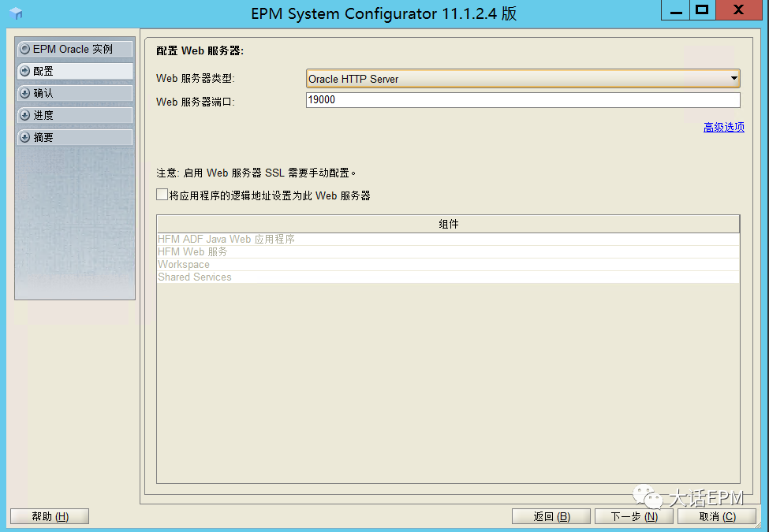
Task: Click the 帮助 (H) button
Action: point(50,516)
